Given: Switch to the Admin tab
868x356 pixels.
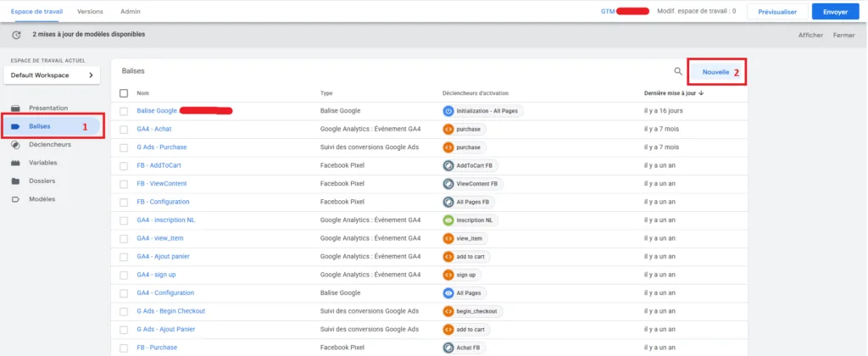Looking at the screenshot, I should click(x=131, y=12).
